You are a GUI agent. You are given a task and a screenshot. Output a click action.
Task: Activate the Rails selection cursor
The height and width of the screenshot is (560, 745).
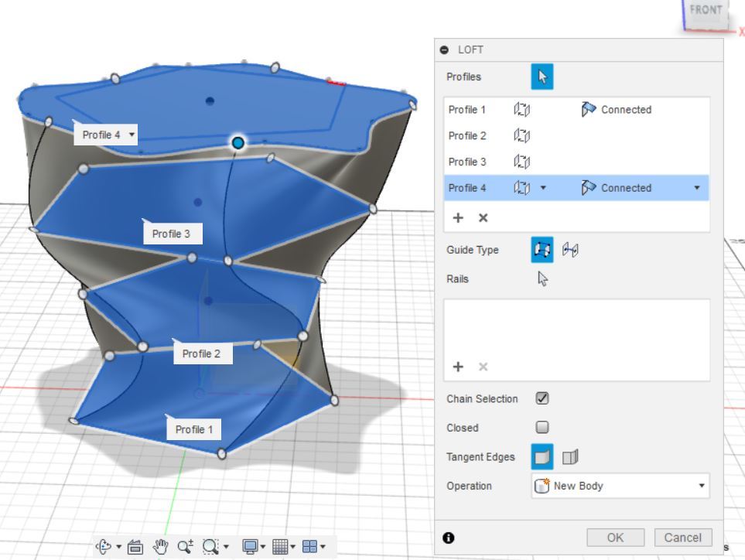coord(542,278)
